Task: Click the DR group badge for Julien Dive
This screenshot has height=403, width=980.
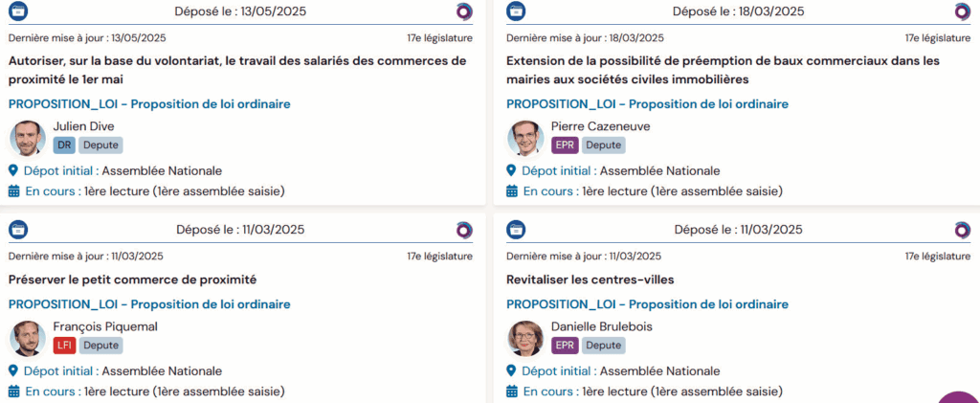Action: (x=64, y=146)
